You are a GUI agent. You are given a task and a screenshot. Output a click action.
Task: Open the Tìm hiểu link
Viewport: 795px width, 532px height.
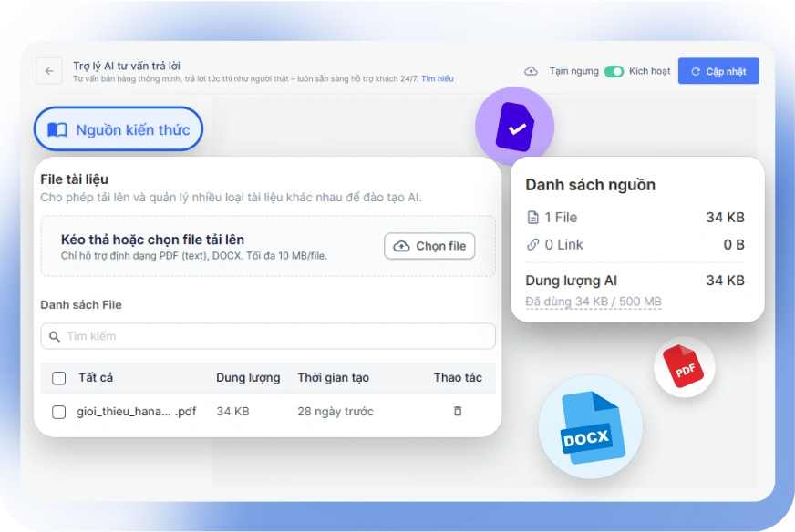(x=437, y=79)
